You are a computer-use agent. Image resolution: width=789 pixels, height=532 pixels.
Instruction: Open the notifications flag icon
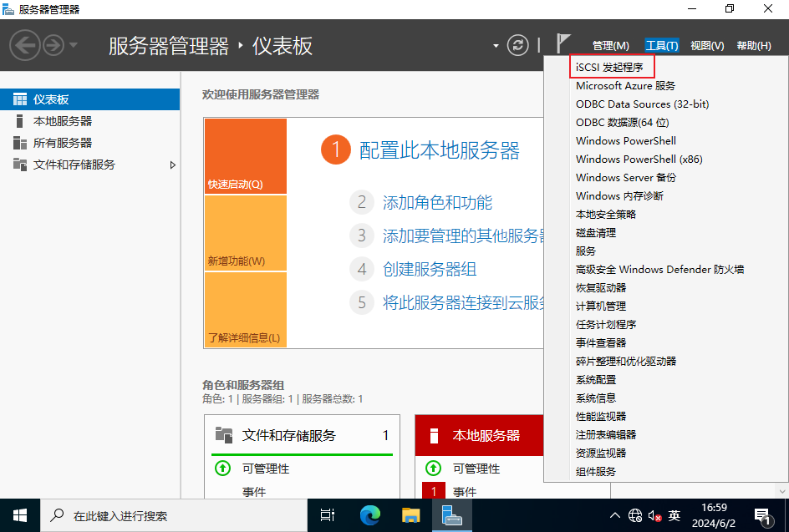[x=563, y=45]
